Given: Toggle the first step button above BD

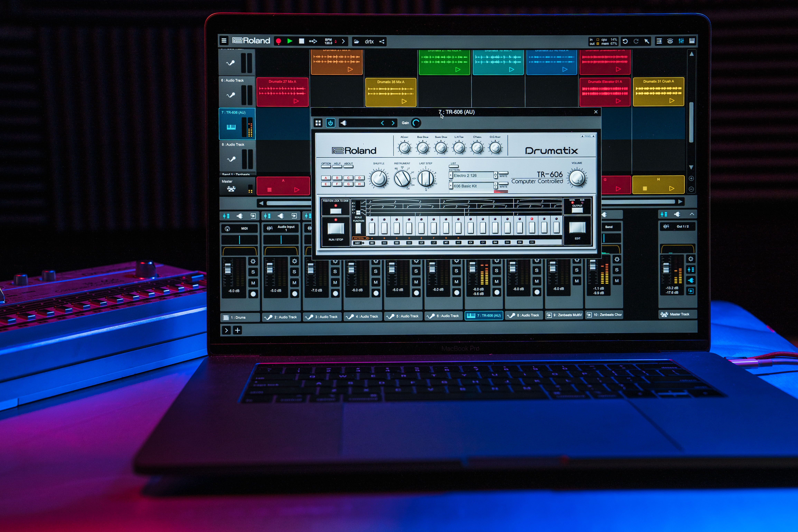Looking at the screenshot, I should coord(372,228).
